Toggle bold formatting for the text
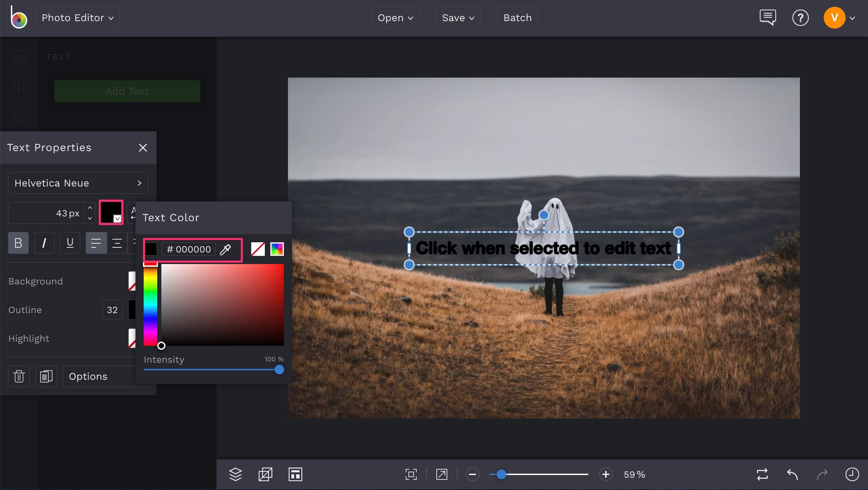Viewport: 868px width, 490px height. [x=18, y=243]
